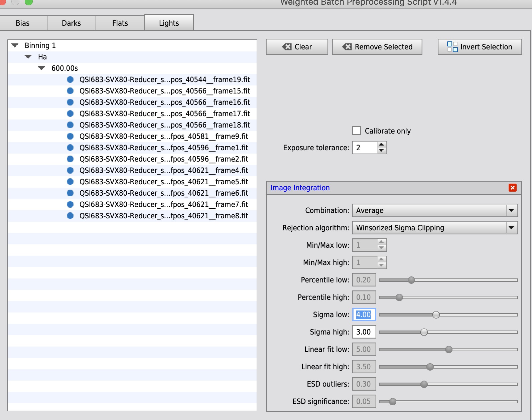
Task: Click the Linear fit high slider handle
Action: 430,367
